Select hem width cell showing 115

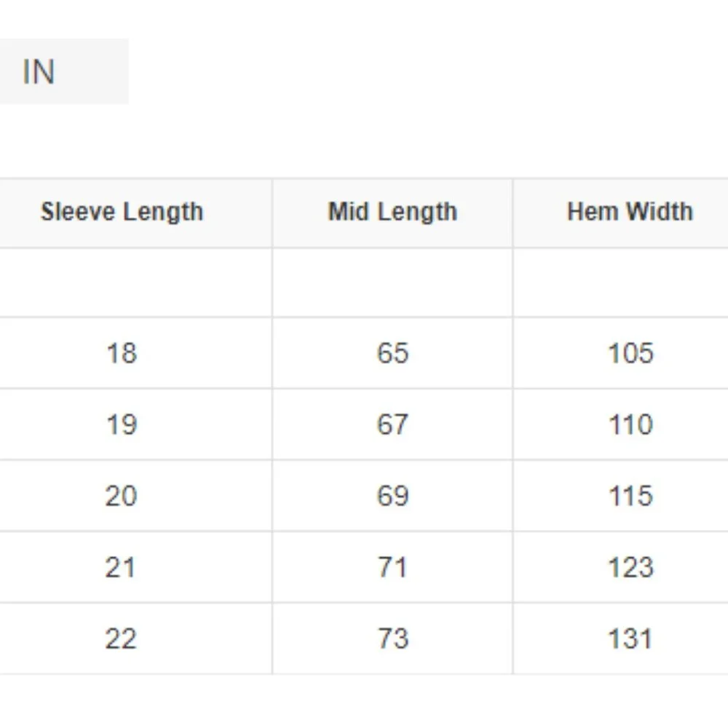coord(630,496)
